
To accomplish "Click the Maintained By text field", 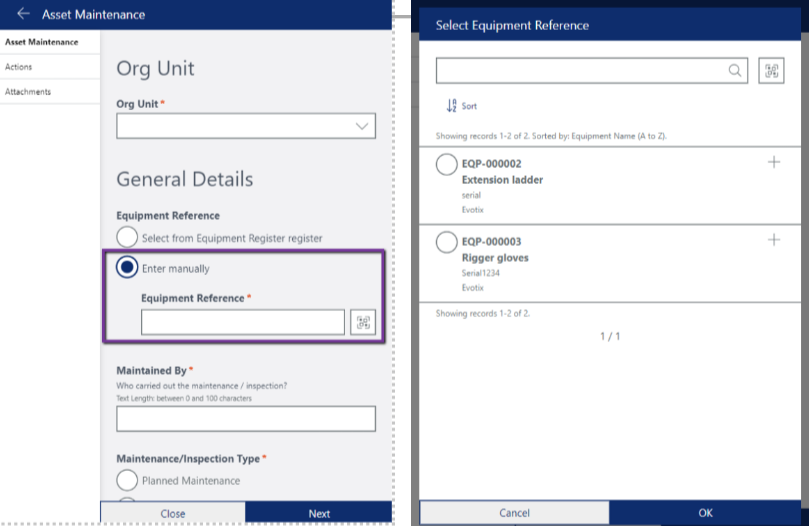I will [246, 418].
